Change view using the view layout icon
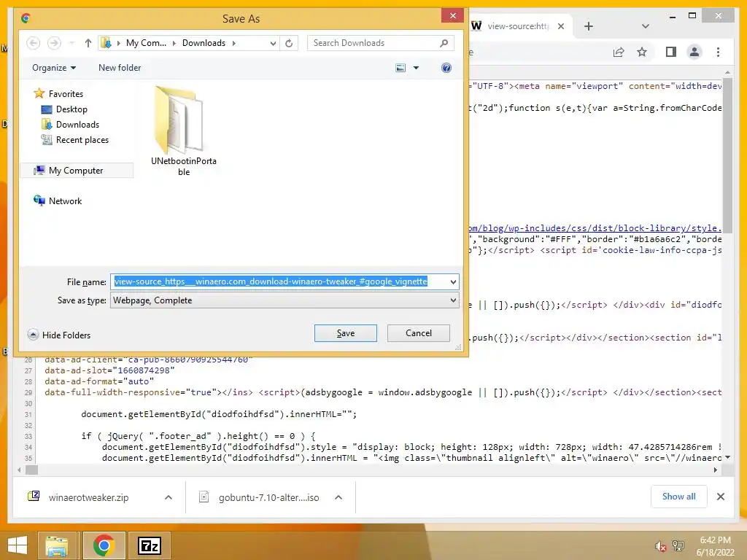The image size is (747, 560). (400, 68)
